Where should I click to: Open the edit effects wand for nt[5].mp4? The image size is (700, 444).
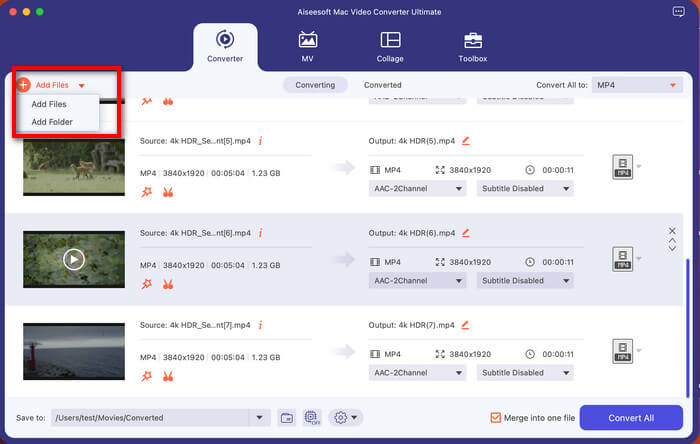(146, 192)
